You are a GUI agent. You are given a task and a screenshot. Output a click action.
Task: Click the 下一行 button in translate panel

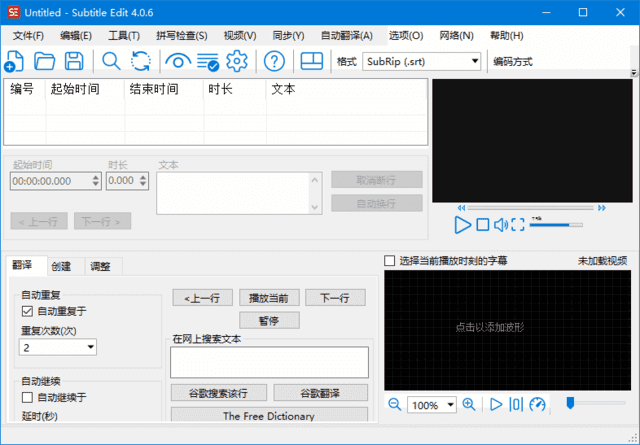[335, 298]
